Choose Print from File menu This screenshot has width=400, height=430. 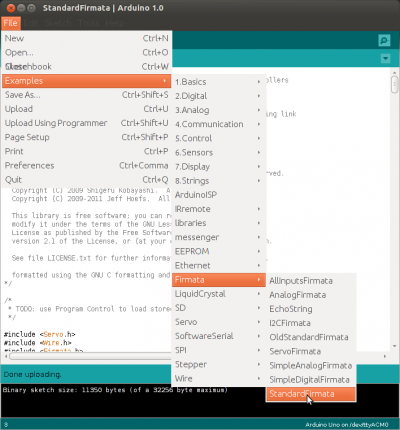[x=87, y=151]
